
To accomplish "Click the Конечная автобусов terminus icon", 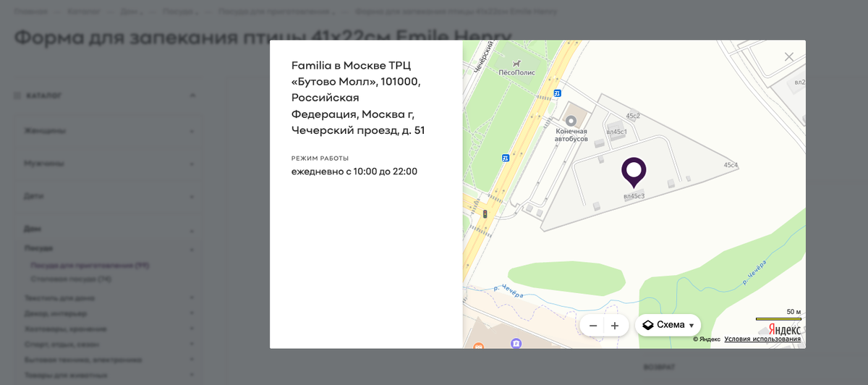I will pos(571,120).
